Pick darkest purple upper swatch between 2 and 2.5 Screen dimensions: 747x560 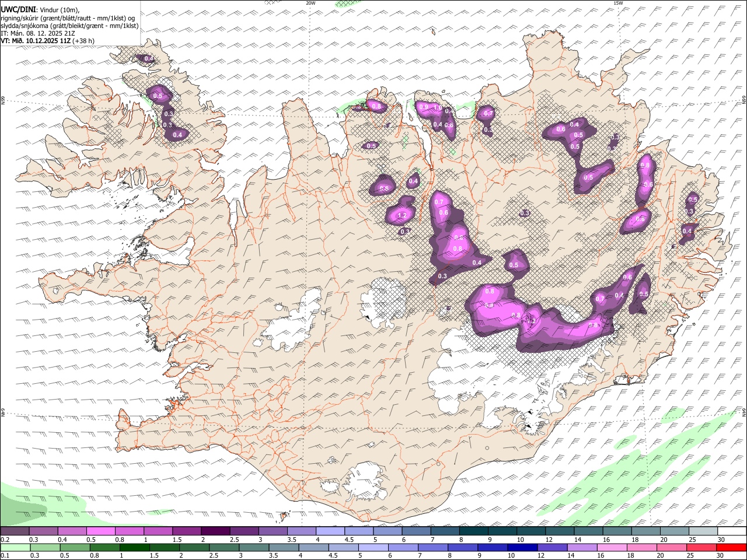point(215,531)
